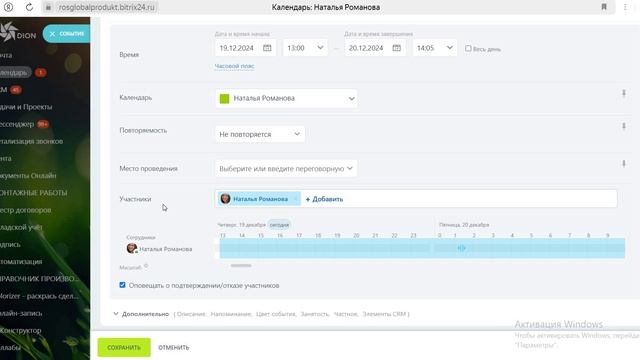Screen dimensions: 640x360
Task: Open Складской учёт in the sidebar
Action: (21, 227)
